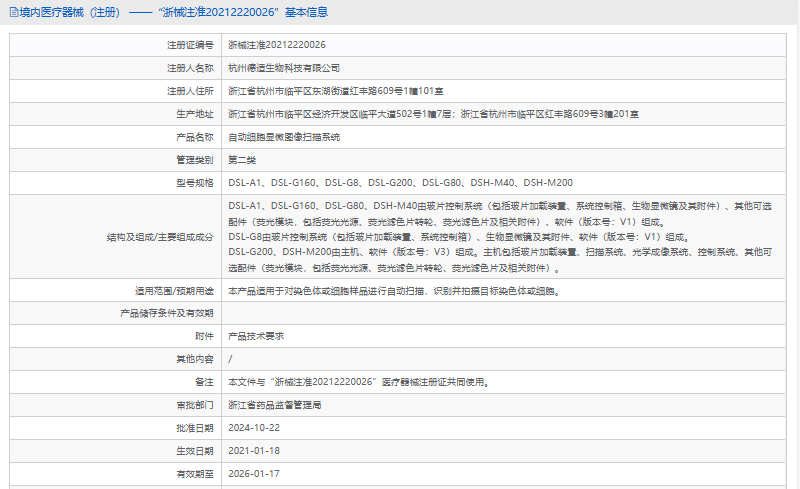
Task: Click the 批准日期 label
Action: (x=194, y=428)
